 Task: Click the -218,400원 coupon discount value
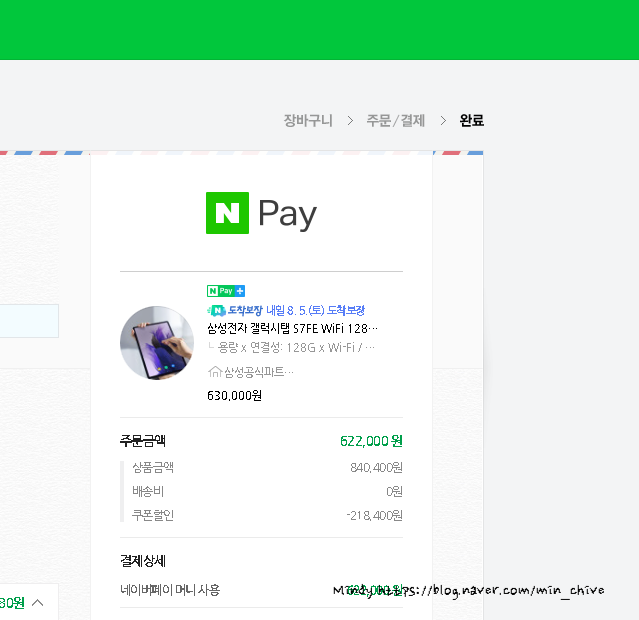click(375, 516)
